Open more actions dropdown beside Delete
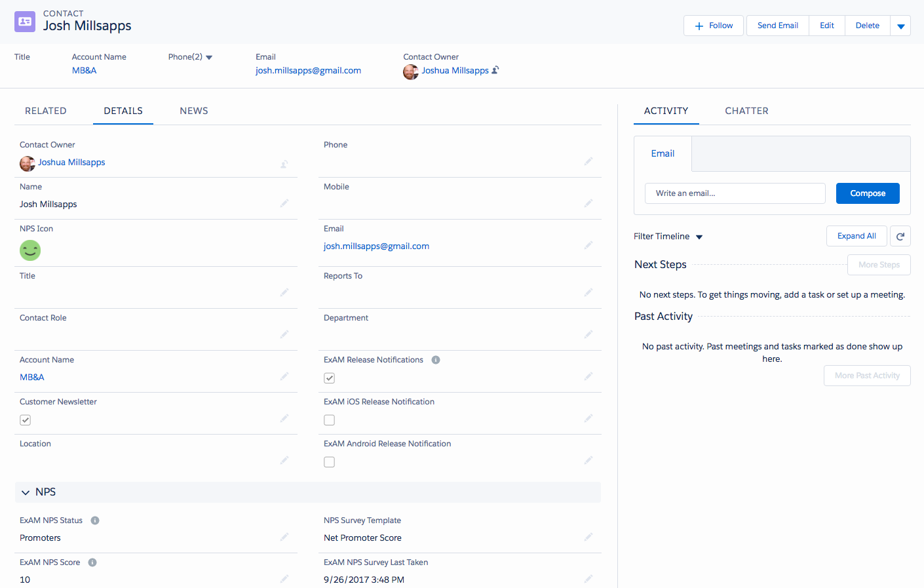Screen dimensions: 924x588 pos(900,26)
